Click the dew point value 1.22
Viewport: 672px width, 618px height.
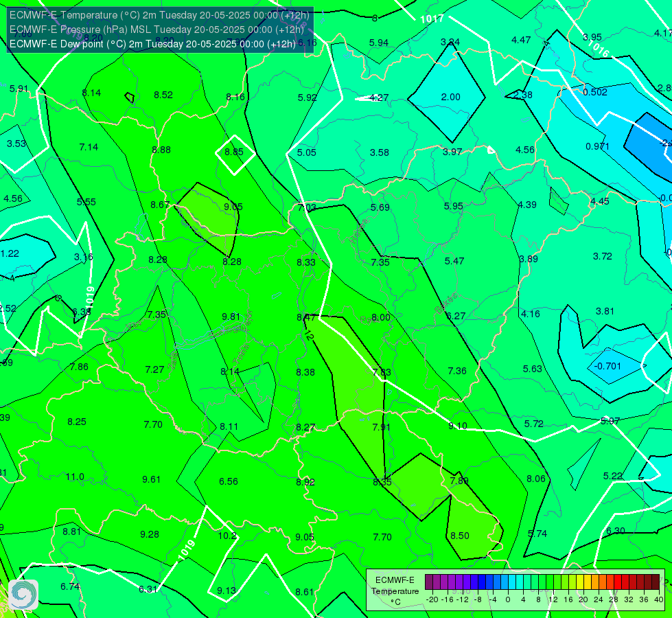pos(10,254)
